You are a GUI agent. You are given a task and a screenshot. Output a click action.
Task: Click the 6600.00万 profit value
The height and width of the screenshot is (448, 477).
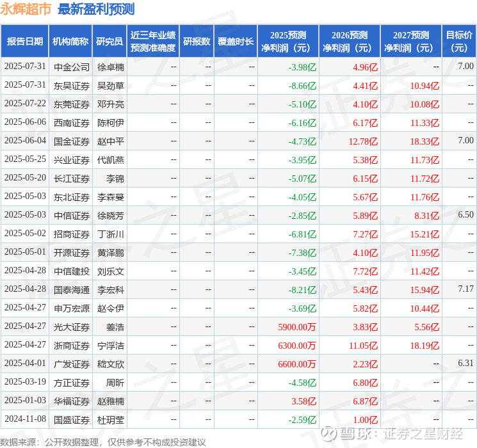click(x=297, y=364)
